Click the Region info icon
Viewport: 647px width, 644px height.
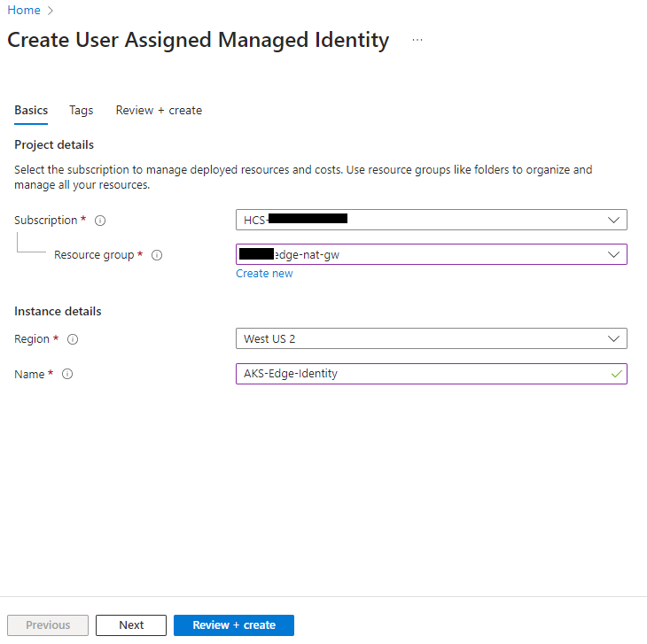click(73, 339)
